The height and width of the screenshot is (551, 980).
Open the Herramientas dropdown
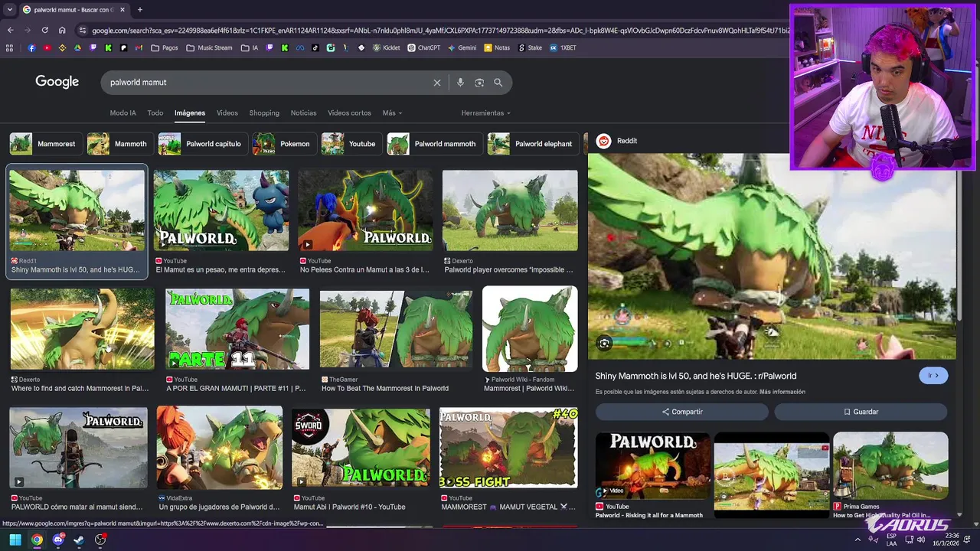(485, 113)
